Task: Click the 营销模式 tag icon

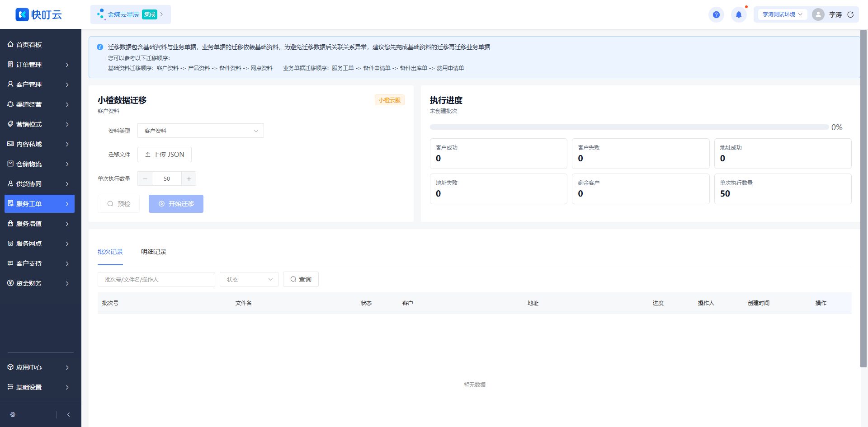Action: [x=10, y=124]
